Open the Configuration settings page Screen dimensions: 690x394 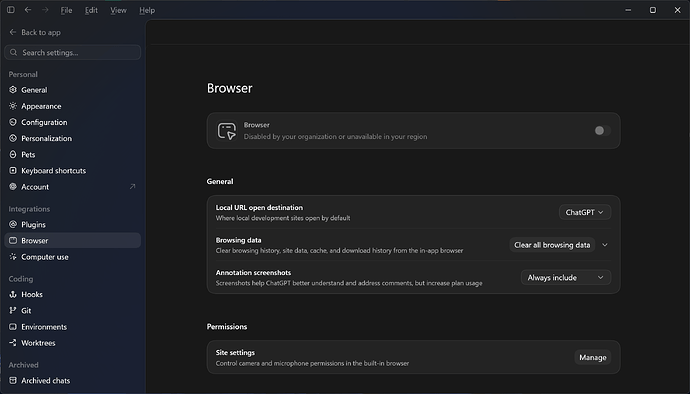(73, 122)
